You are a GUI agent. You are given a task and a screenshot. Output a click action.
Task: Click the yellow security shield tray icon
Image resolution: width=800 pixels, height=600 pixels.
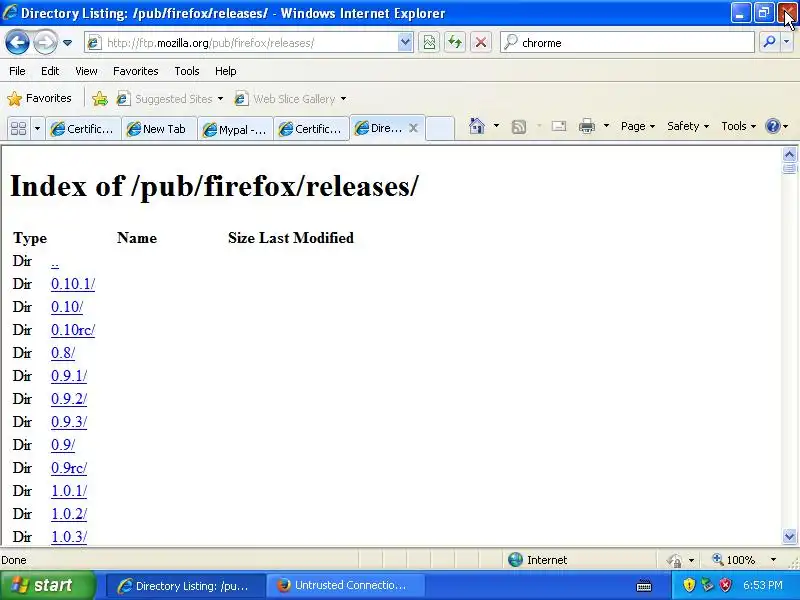click(689, 585)
